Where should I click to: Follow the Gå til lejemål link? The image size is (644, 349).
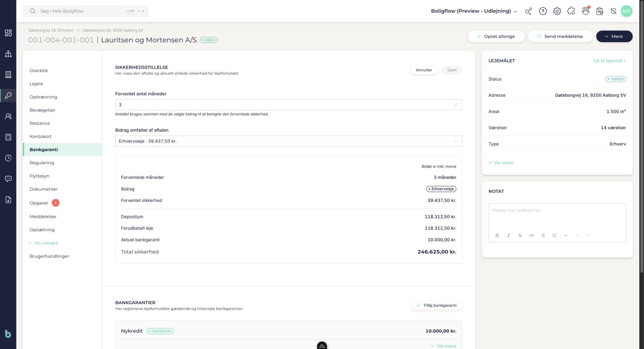[609, 61]
